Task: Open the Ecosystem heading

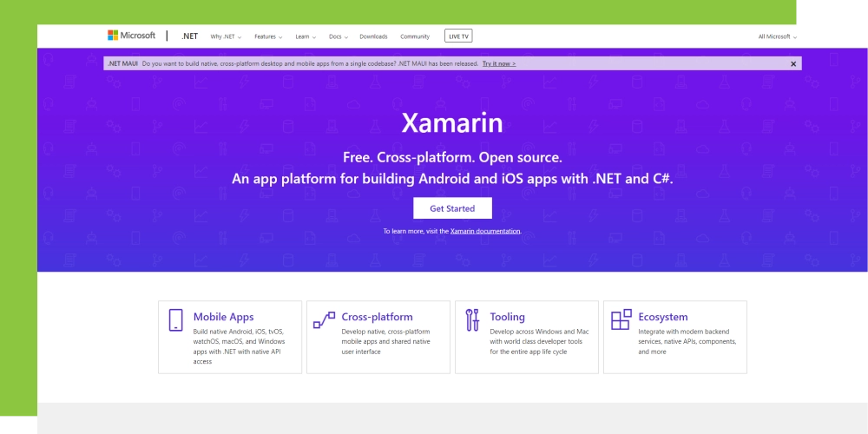Action: 662,317
